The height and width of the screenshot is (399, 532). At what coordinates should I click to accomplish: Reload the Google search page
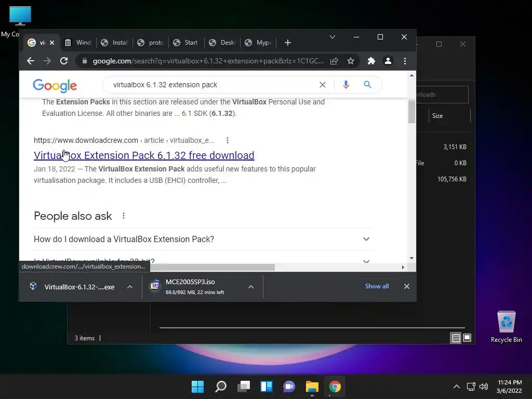tap(64, 61)
